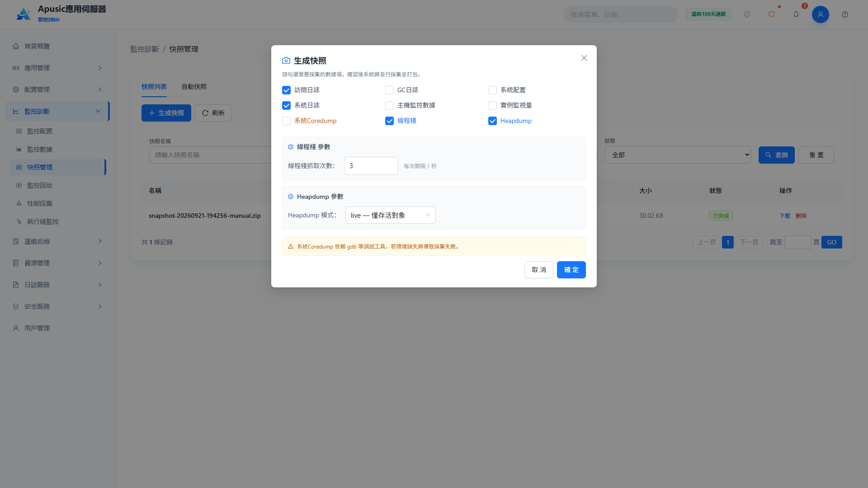Open the notification bell
This screenshot has width=868, height=488.
click(796, 14)
